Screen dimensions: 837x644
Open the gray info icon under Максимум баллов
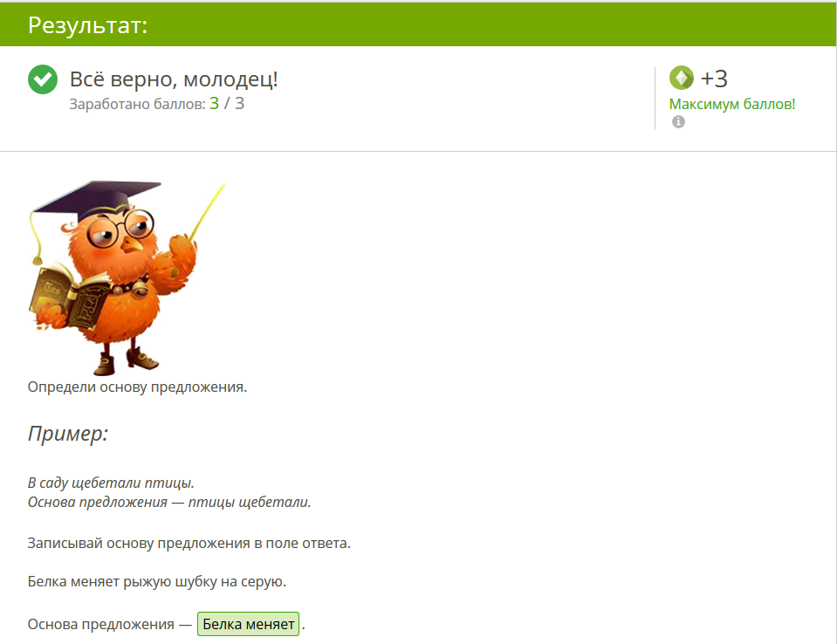click(678, 121)
